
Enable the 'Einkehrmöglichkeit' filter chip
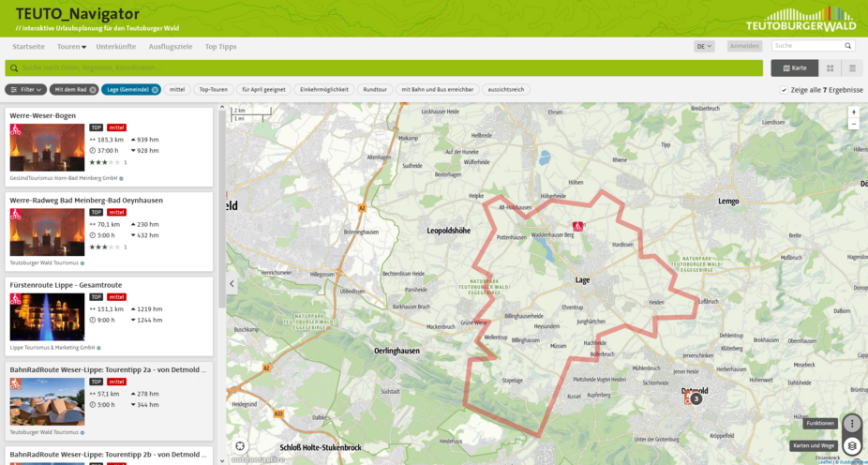coord(323,90)
